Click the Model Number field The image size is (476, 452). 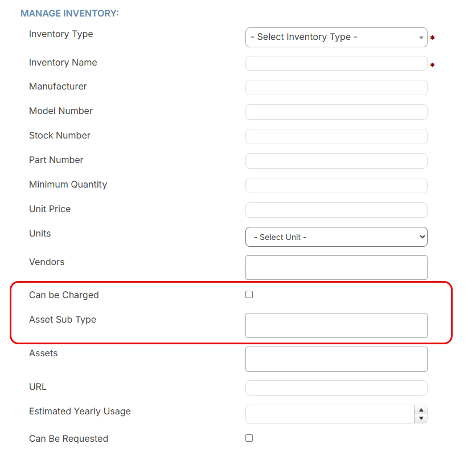336,112
